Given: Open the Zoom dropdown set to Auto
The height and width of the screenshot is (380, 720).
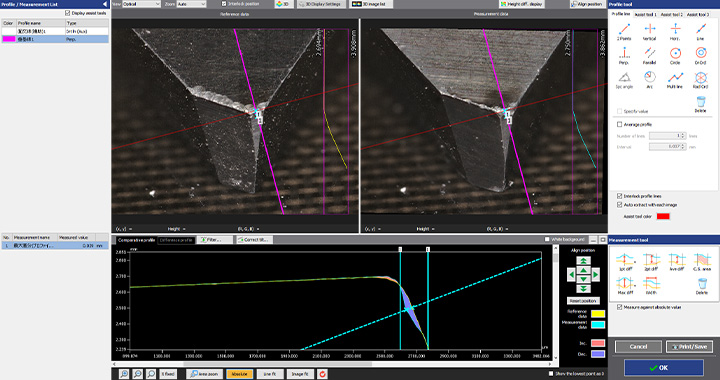Looking at the screenshot, I should (191, 4).
